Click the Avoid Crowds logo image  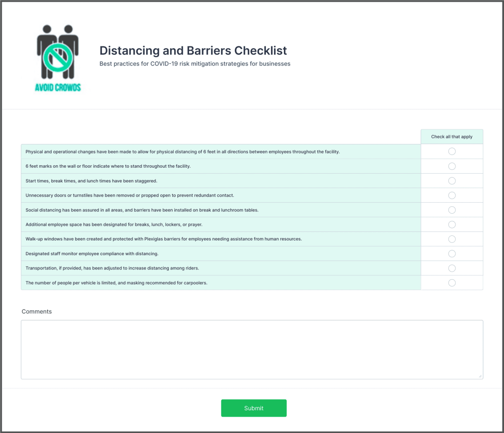click(x=58, y=58)
